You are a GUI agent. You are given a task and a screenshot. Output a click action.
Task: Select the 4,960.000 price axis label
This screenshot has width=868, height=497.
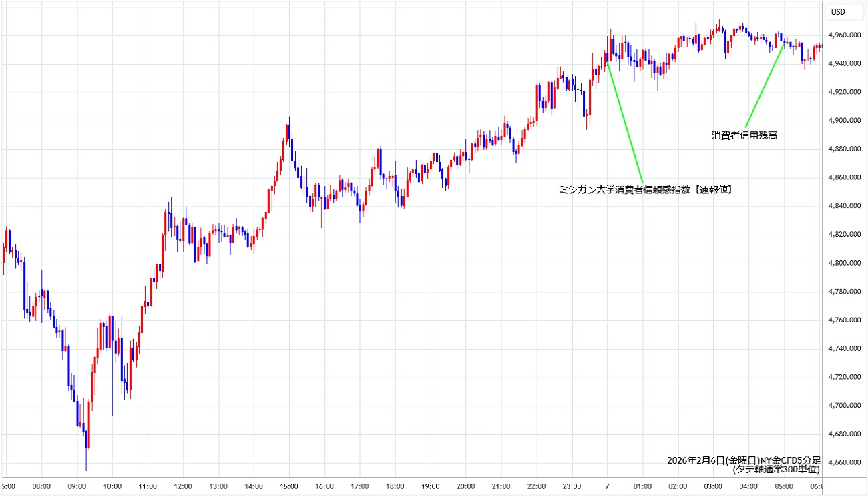point(844,35)
